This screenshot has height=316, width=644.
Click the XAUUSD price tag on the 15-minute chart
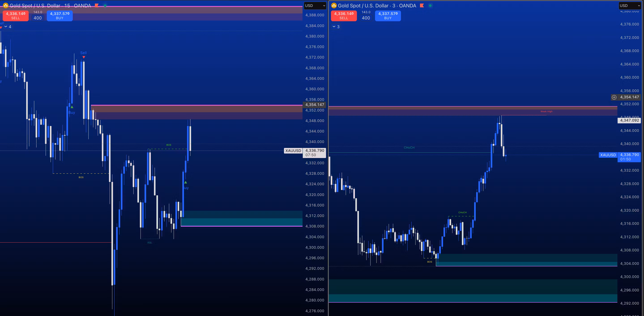tap(293, 150)
